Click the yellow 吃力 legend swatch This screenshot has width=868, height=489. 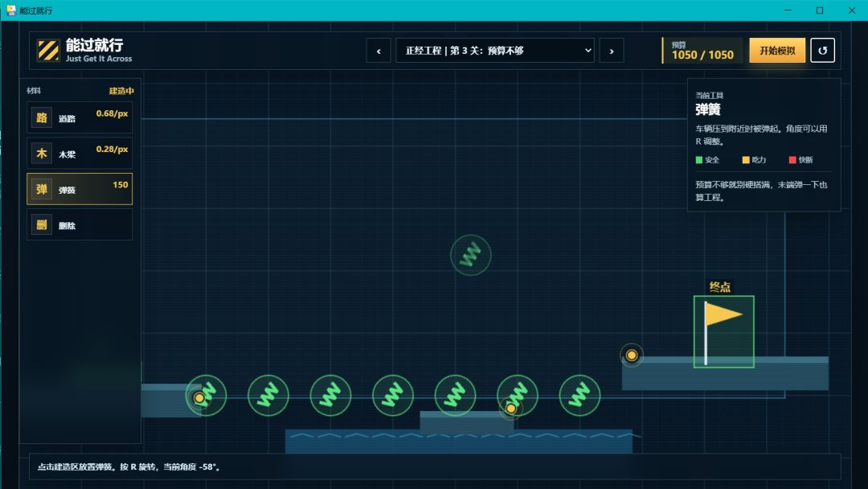pyautogui.click(x=746, y=160)
